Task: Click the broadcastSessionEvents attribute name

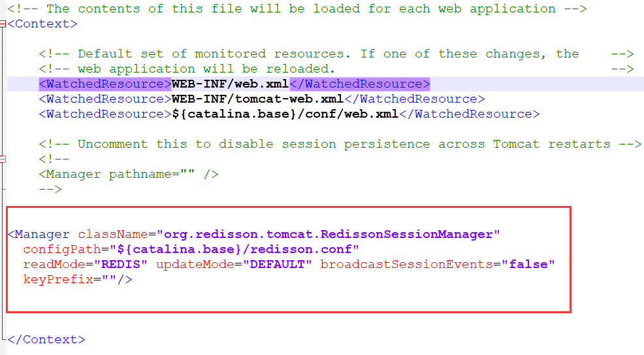Action: 407,264
